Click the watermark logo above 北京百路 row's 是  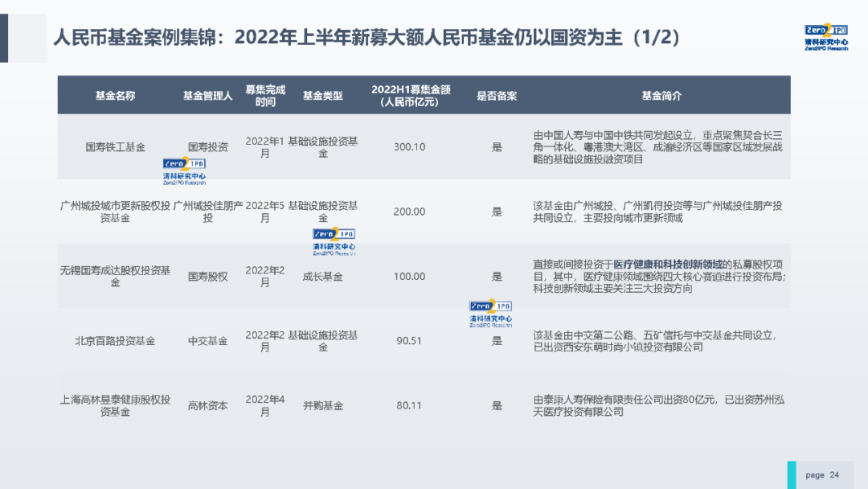point(490,313)
